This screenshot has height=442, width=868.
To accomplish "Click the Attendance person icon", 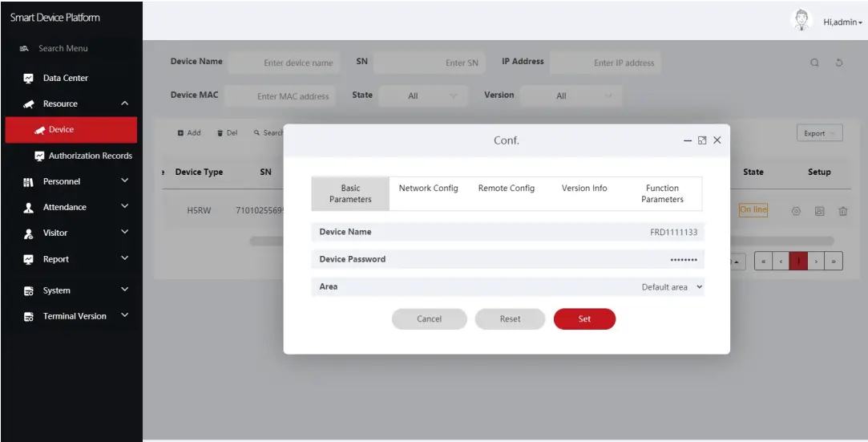I will tap(29, 208).
